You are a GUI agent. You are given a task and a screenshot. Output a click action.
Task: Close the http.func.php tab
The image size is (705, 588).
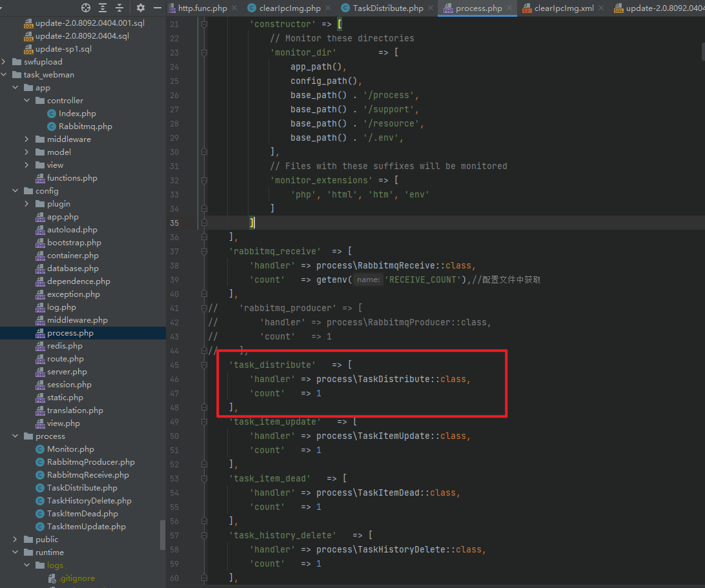235,8
